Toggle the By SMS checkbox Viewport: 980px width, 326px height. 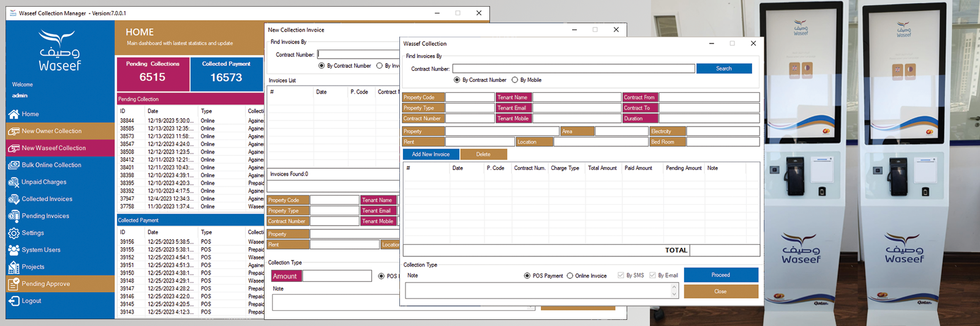click(x=621, y=275)
